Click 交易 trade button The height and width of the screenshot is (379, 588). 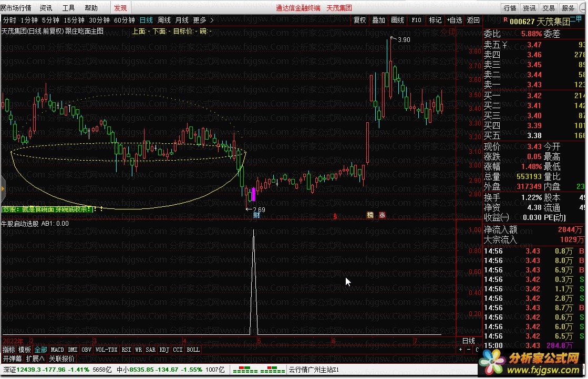(548, 8)
